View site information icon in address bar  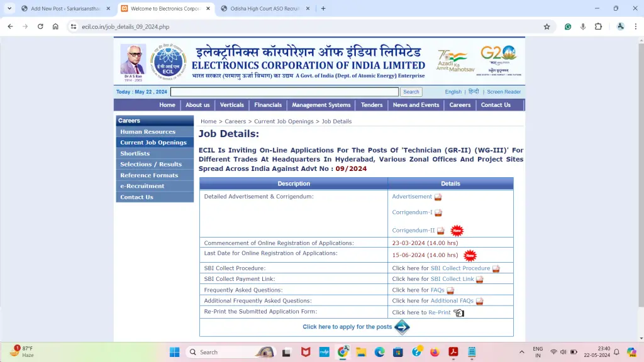point(73,26)
